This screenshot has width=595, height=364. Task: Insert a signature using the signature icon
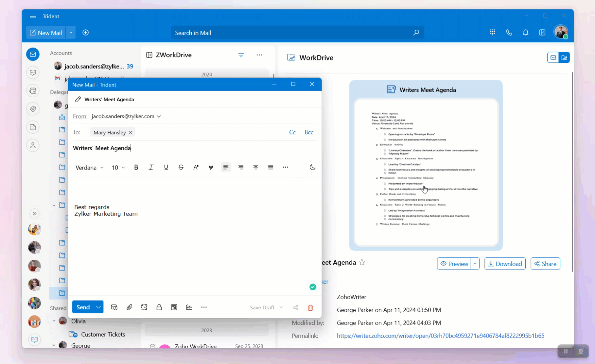tap(189, 307)
